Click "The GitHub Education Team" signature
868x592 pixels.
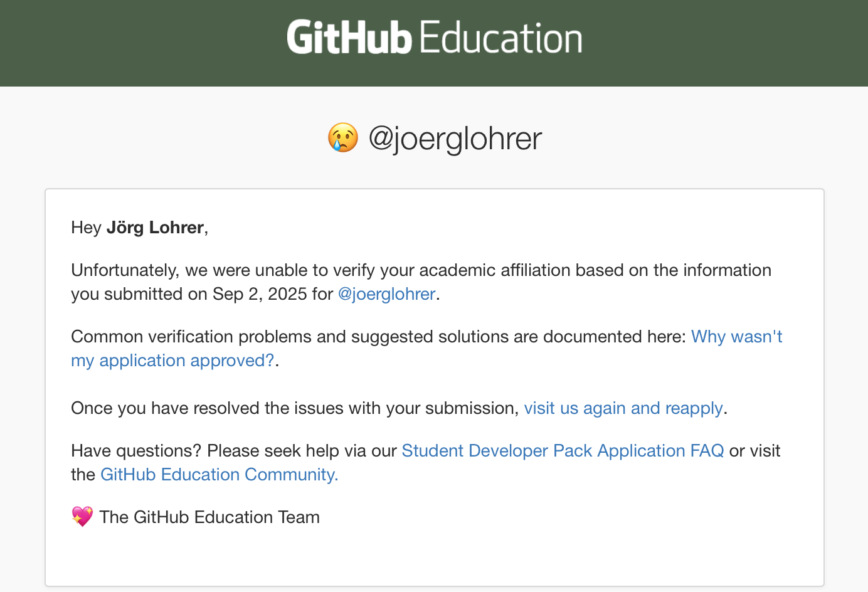point(209,517)
